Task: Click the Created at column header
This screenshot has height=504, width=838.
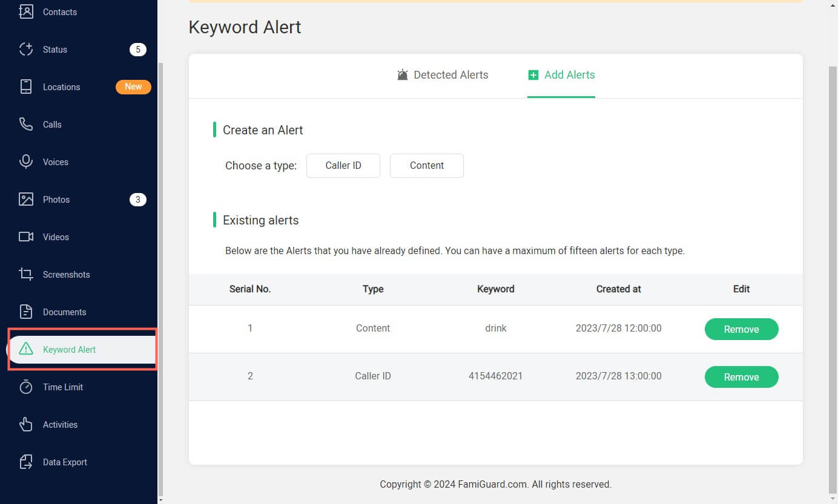Action: click(x=619, y=289)
